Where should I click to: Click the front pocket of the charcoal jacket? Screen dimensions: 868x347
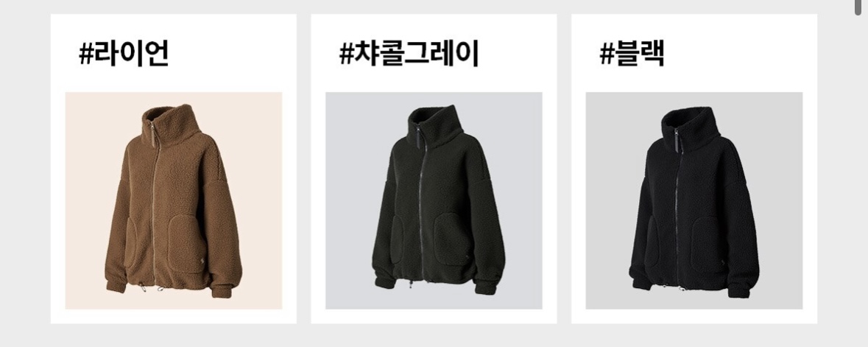tap(453, 239)
